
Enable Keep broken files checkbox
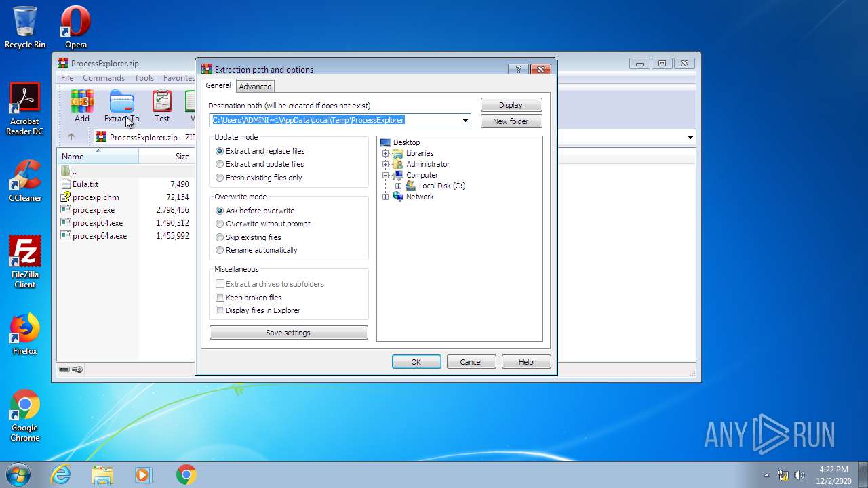(220, 298)
